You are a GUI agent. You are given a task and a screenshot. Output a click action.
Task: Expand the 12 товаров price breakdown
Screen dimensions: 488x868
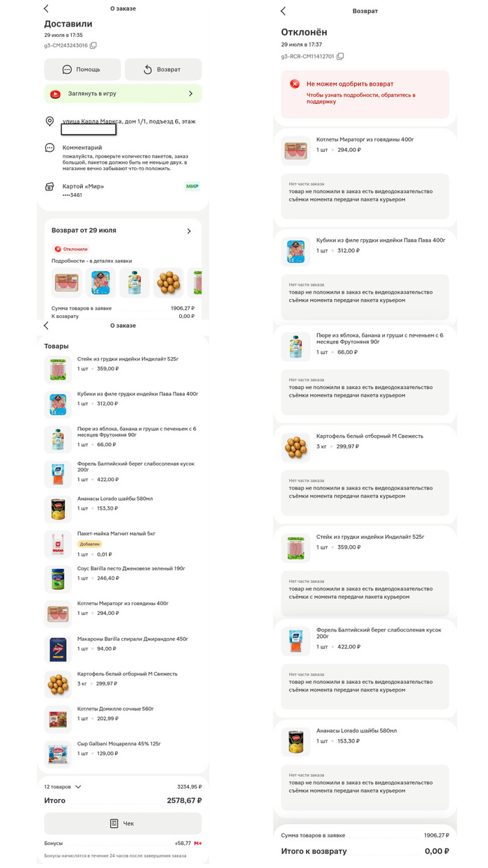coord(78,786)
